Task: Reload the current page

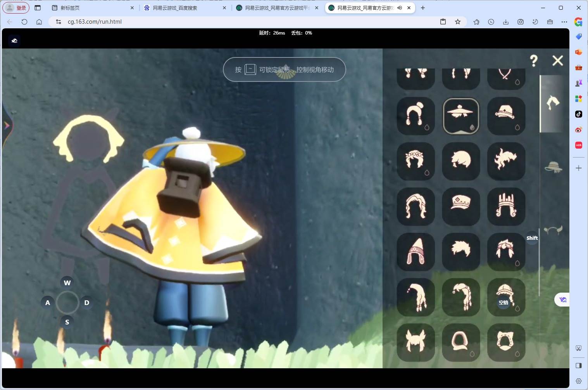Action: point(24,22)
